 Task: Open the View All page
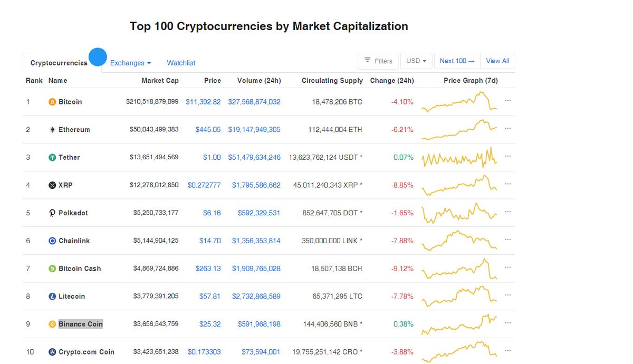tap(497, 61)
